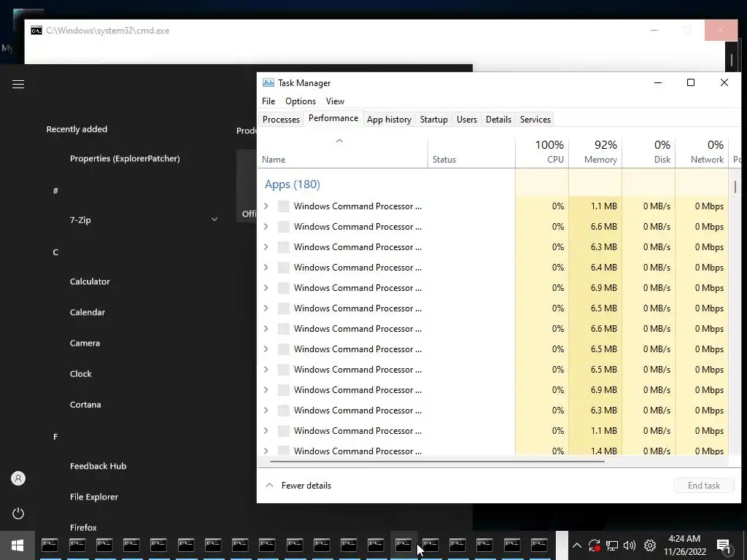Collapse Task Manager with Fewer details
Viewport: 747px width, 560px height.
point(298,485)
